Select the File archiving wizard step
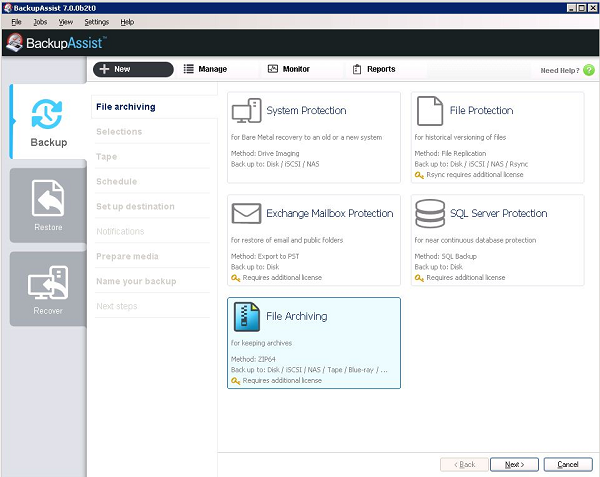 coord(153,107)
